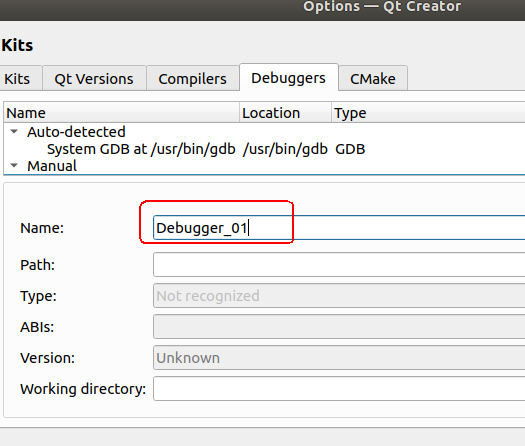Select the Auto-detected tree category
Screen dimensions: 525x446
(76, 132)
